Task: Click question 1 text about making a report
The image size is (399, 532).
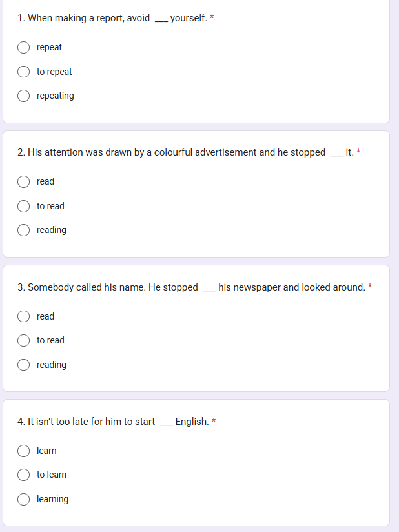Action: pyautogui.click(x=84, y=18)
